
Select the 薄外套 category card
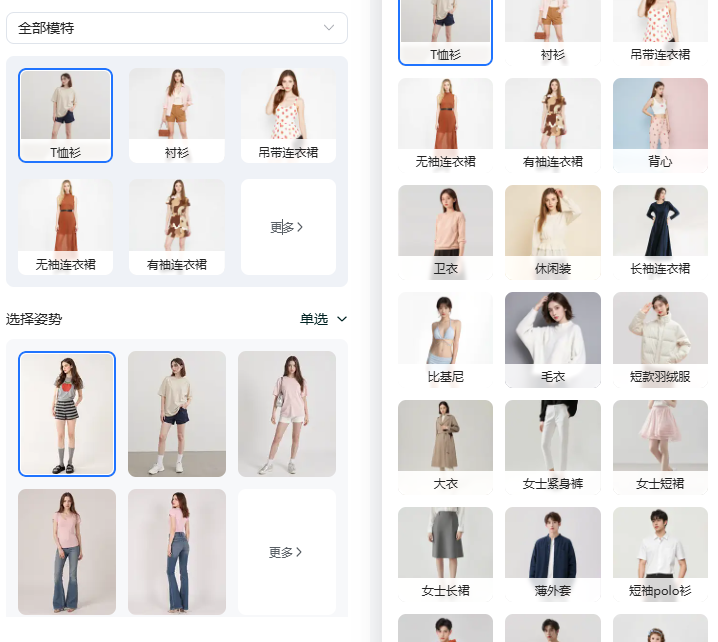pos(553,554)
